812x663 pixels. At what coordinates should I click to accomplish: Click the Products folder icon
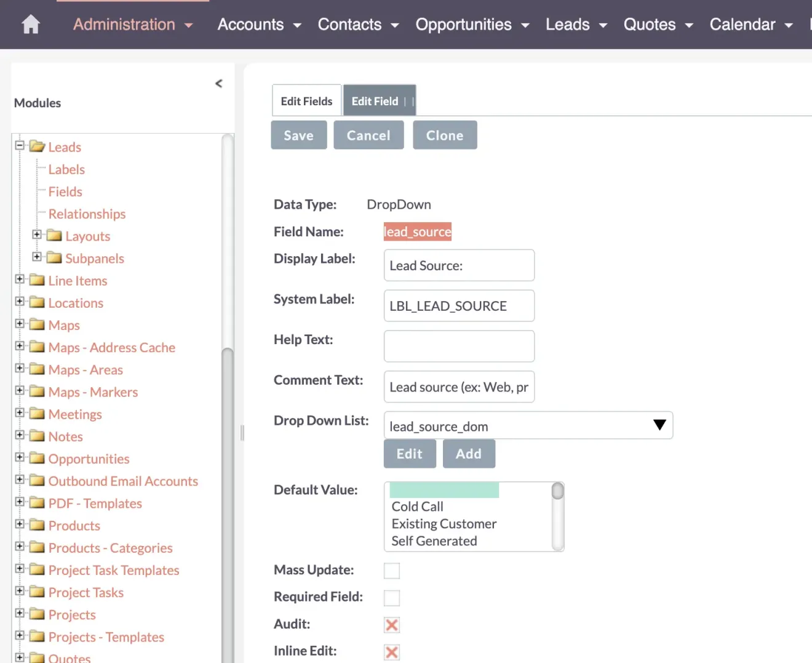(37, 525)
